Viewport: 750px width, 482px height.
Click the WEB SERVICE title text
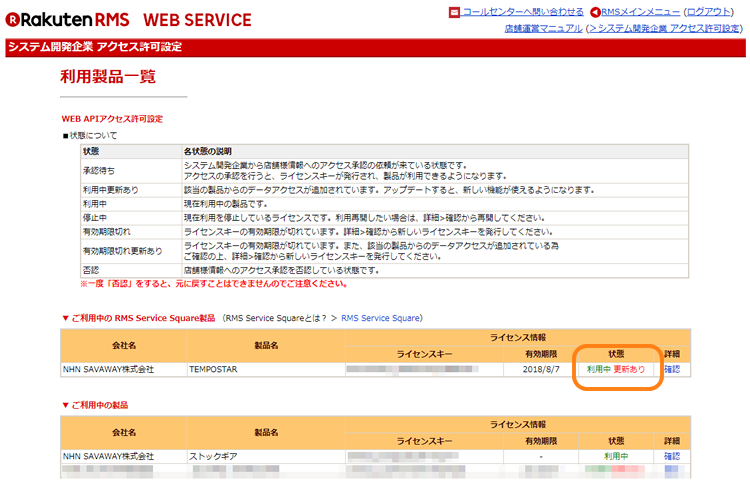tap(198, 20)
